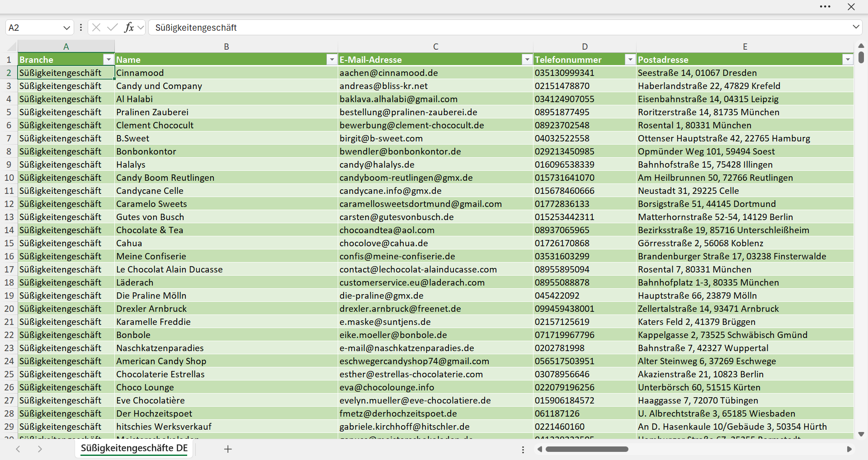Select email bwendler@bonbonkontor.de
The width and height of the screenshot is (868, 460).
click(x=435, y=151)
